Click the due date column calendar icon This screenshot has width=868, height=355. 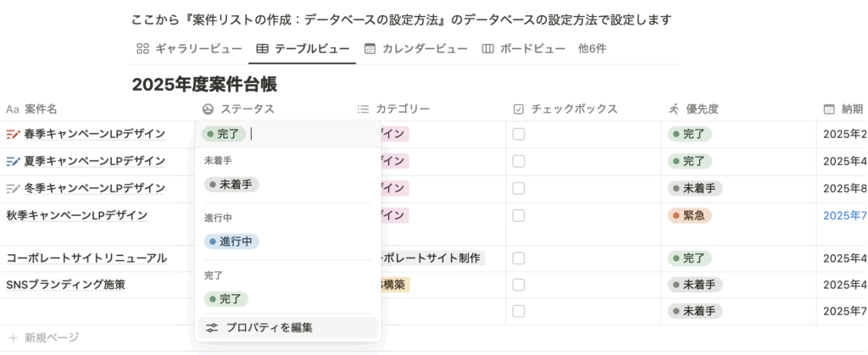(829, 109)
